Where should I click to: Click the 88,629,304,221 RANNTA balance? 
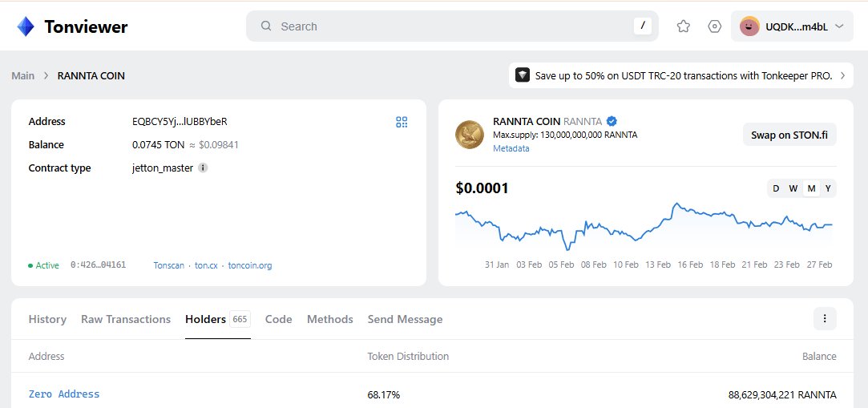click(x=782, y=394)
